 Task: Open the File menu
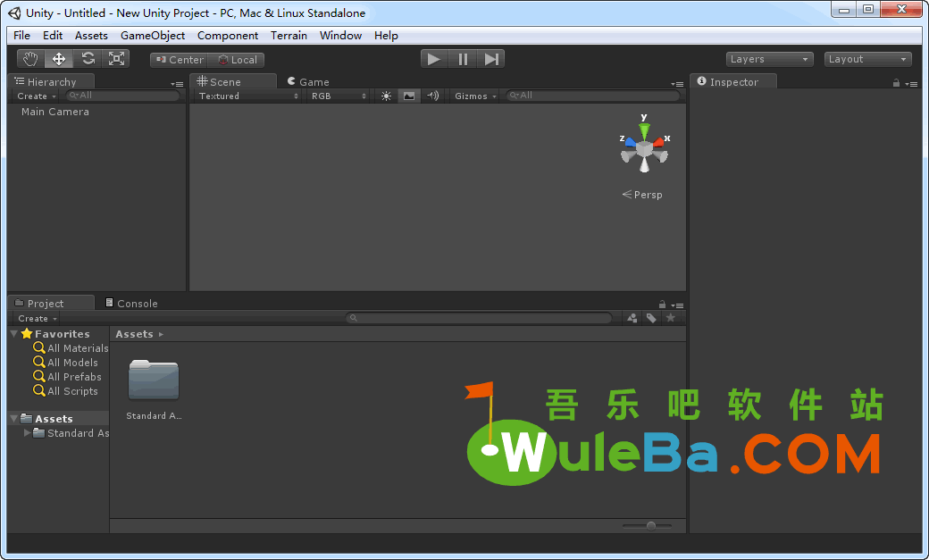tap(22, 36)
